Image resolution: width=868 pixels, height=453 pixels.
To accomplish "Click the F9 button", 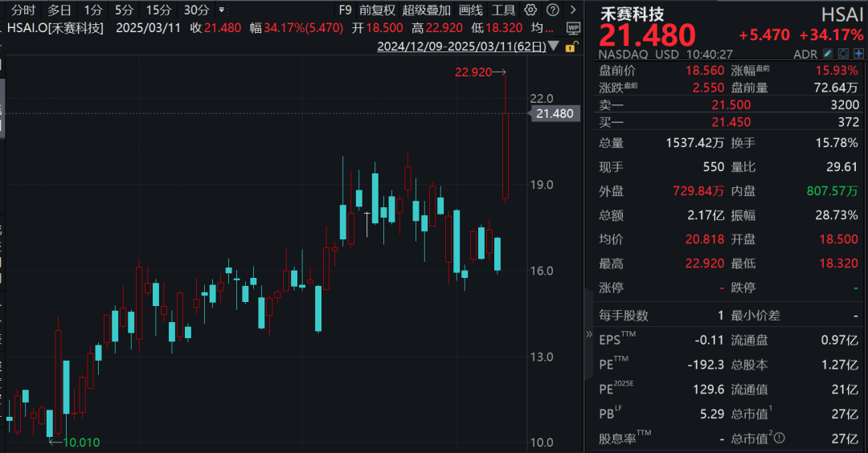I will pos(345,10).
